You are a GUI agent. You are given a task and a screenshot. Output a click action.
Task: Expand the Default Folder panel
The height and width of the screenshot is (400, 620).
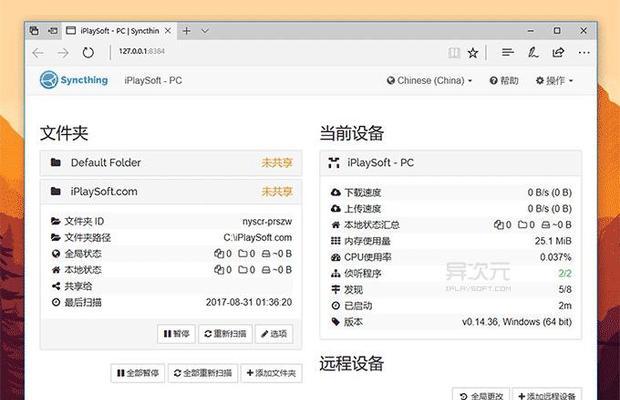coord(171,162)
